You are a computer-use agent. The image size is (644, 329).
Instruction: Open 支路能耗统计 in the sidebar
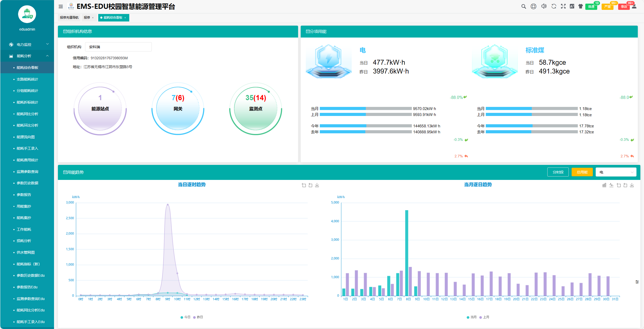27,79
